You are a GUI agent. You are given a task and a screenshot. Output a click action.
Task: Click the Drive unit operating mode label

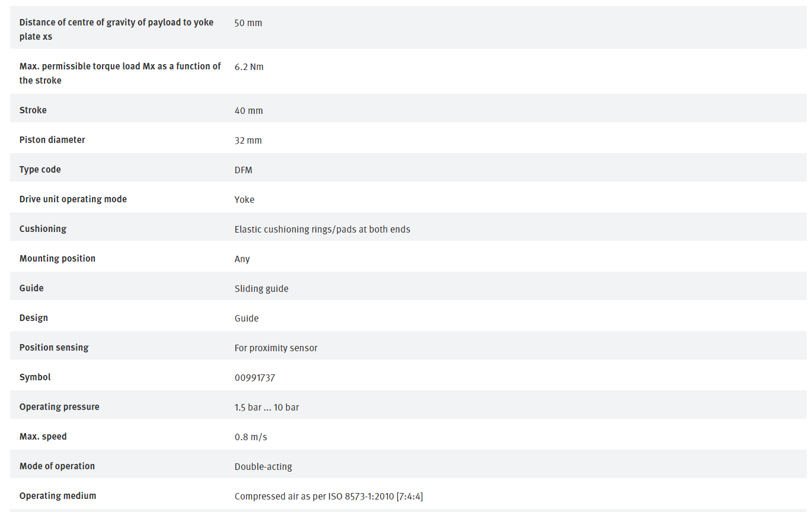tap(73, 199)
